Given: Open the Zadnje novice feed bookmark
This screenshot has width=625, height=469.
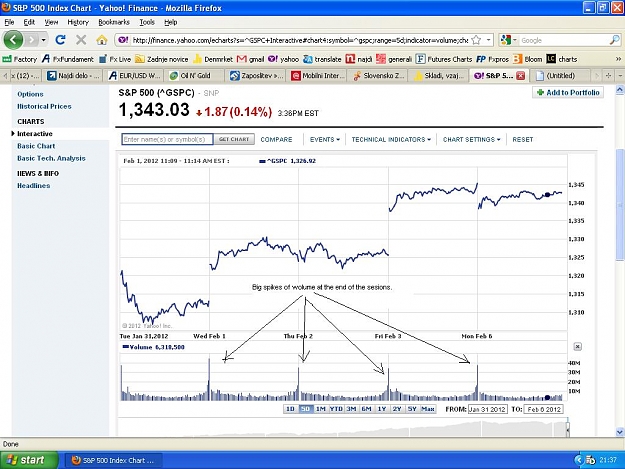Looking at the screenshot, I should (x=161, y=59).
